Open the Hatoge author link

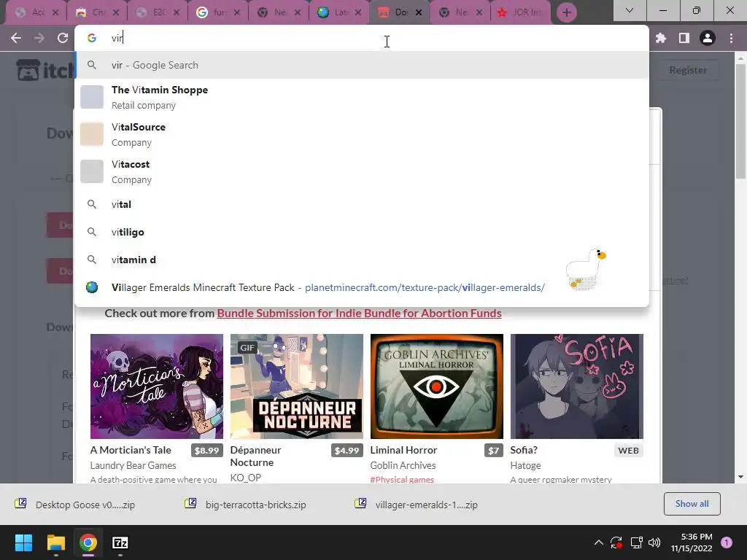[525, 465]
